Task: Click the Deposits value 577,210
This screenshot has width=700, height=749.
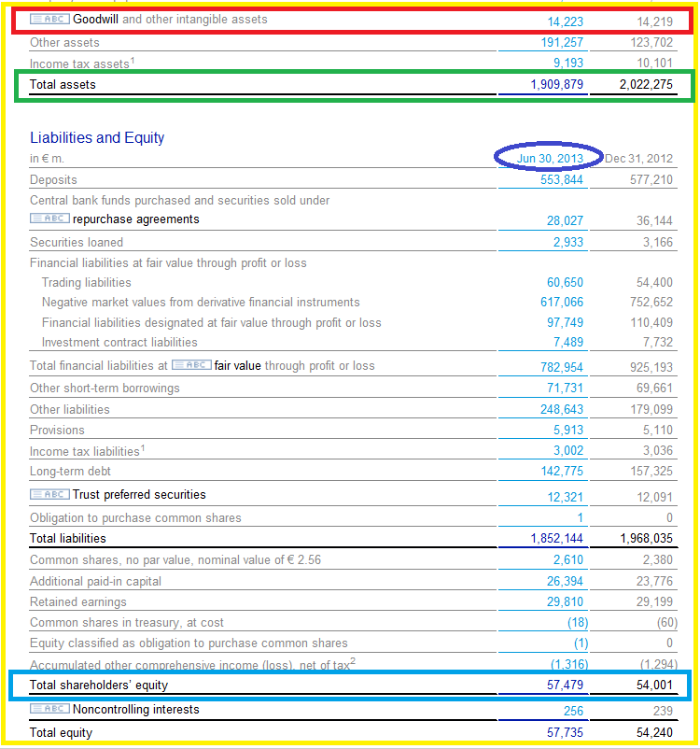Action: 651,179
